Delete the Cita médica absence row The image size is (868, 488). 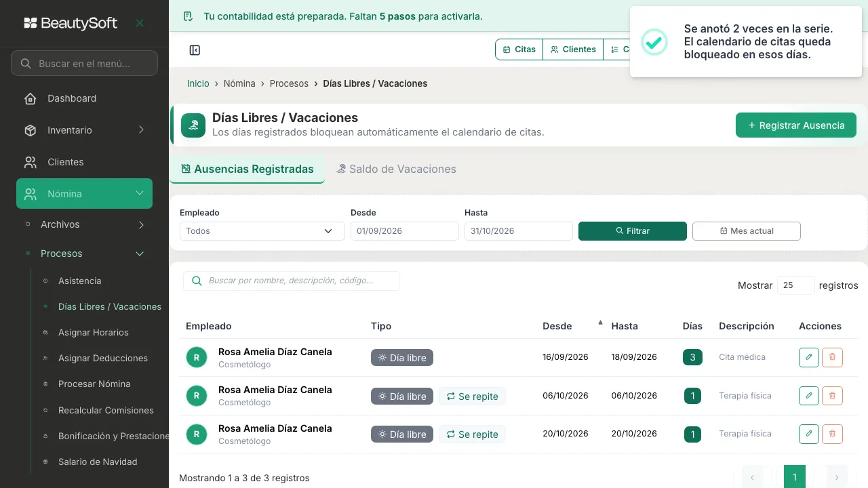click(833, 357)
